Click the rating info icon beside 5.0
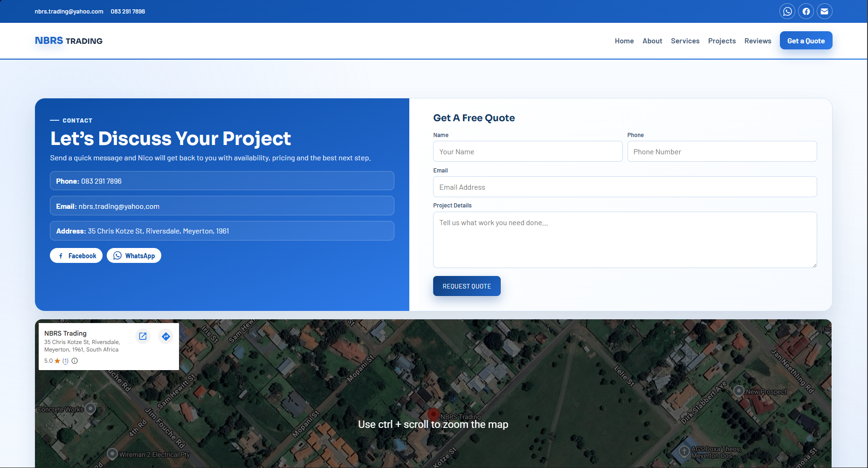868x468 pixels. (75, 361)
